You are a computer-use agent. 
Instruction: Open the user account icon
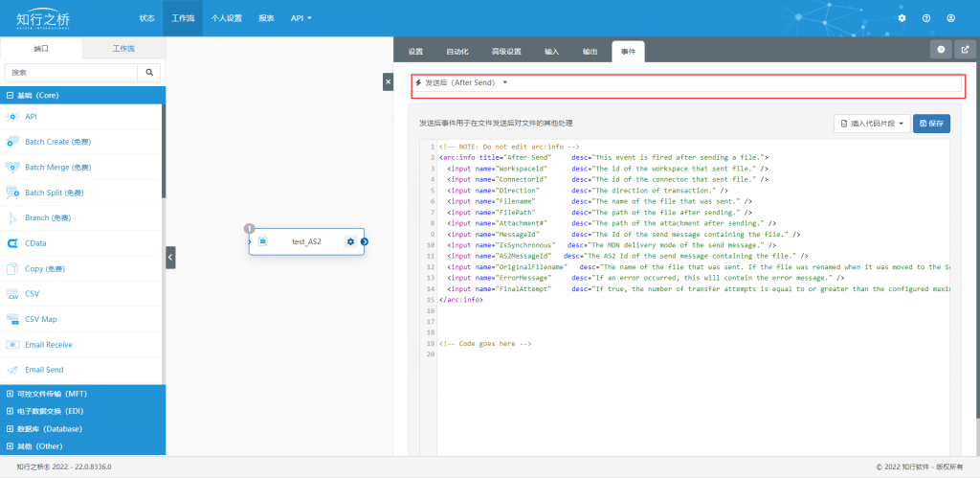coord(950,18)
